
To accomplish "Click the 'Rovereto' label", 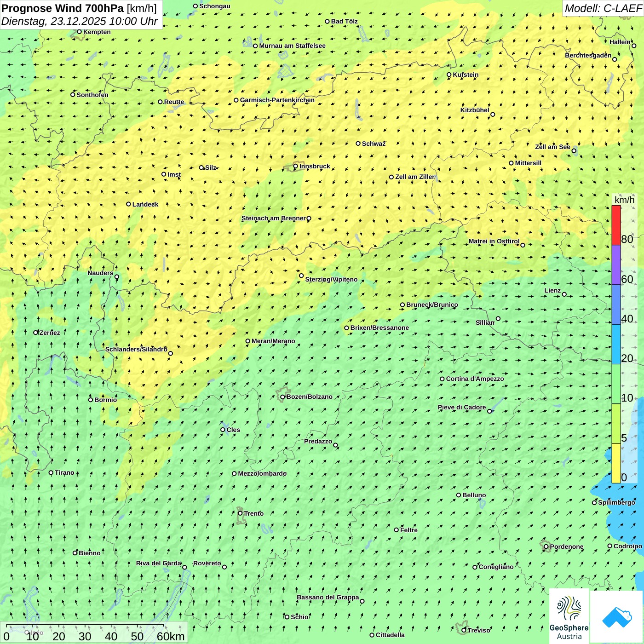I will coord(207,563).
